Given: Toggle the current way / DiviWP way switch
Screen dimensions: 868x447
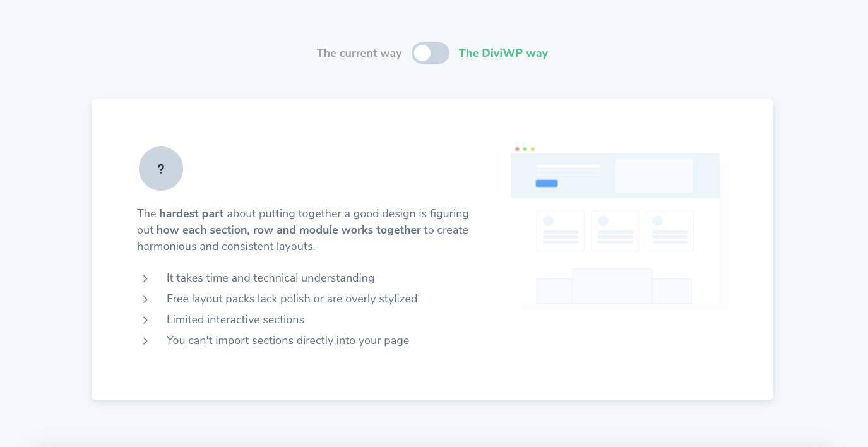Looking at the screenshot, I should (x=431, y=53).
